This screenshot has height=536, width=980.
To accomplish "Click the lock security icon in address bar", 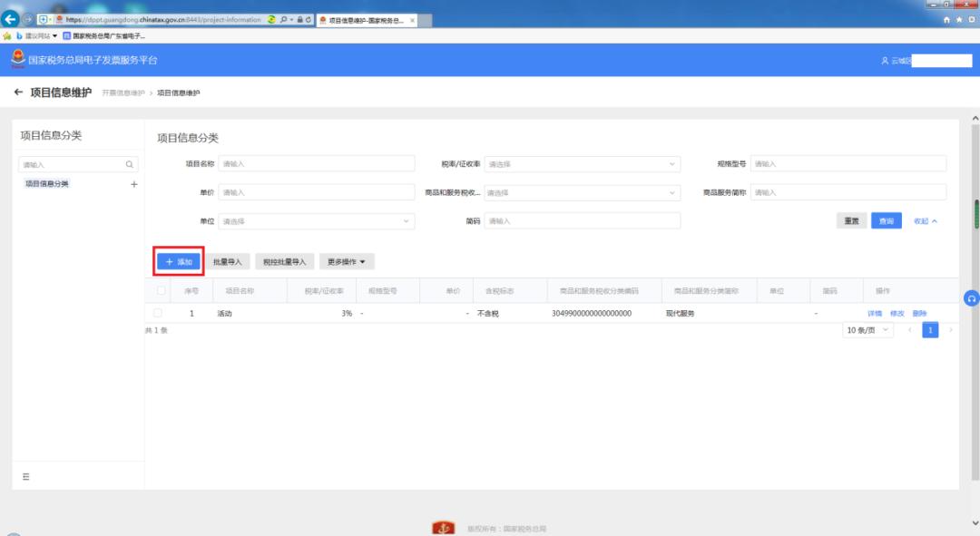I will coord(300,19).
